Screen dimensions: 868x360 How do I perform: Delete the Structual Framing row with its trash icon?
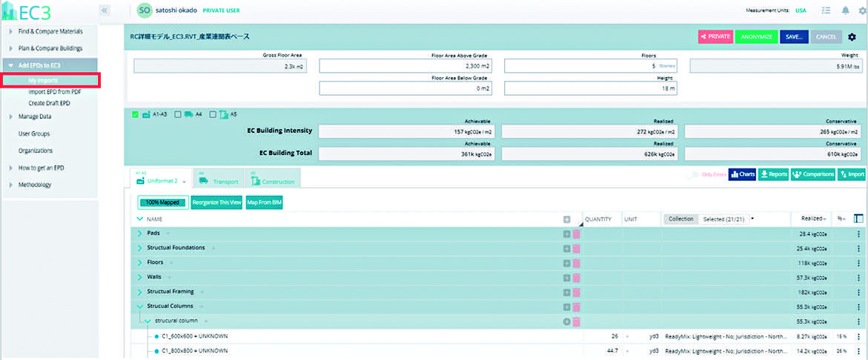(576, 292)
